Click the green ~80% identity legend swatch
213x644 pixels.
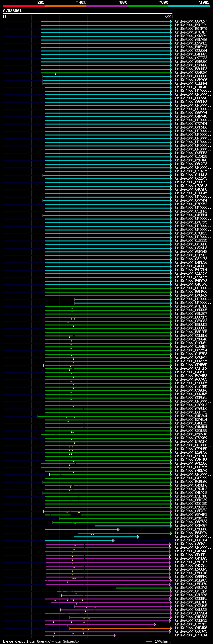click(x=147, y=6)
